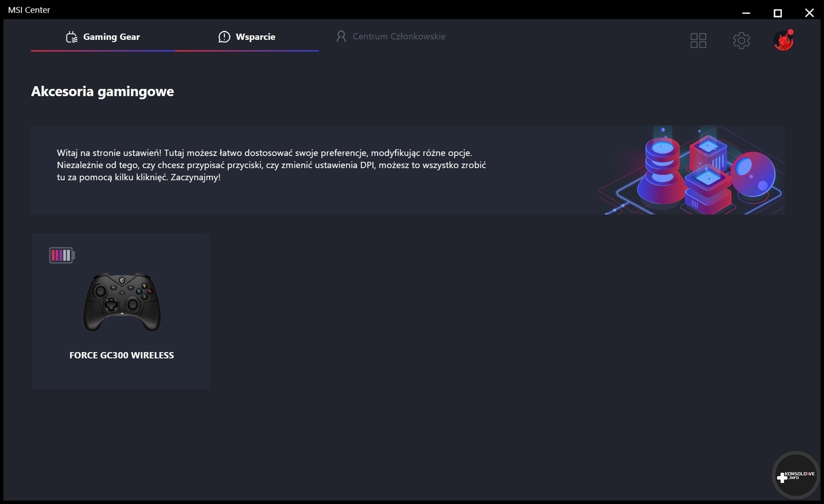
Task: Click the MSI Center window title
Action: [x=29, y=10]
